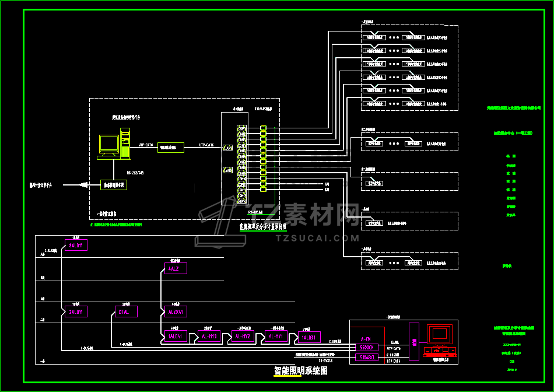Select the AL-HY1 panel box
554x392 pixels.
coord(276,336)
